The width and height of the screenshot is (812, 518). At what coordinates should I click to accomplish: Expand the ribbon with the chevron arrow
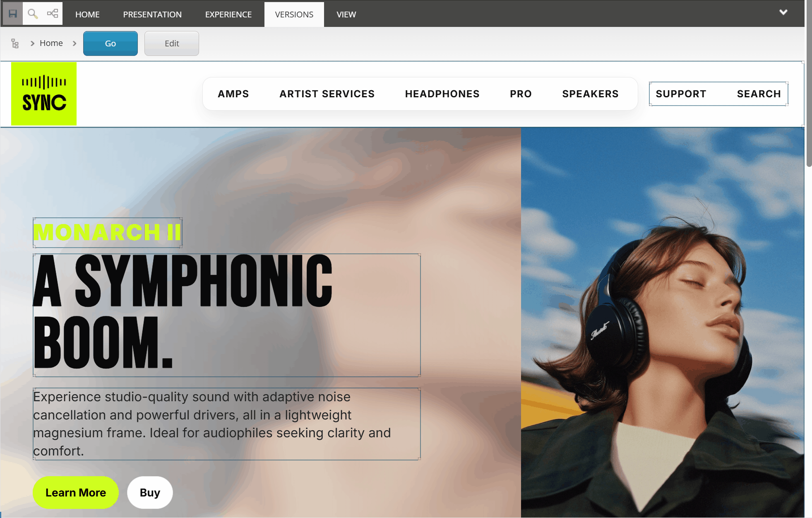tap(783, 12)
